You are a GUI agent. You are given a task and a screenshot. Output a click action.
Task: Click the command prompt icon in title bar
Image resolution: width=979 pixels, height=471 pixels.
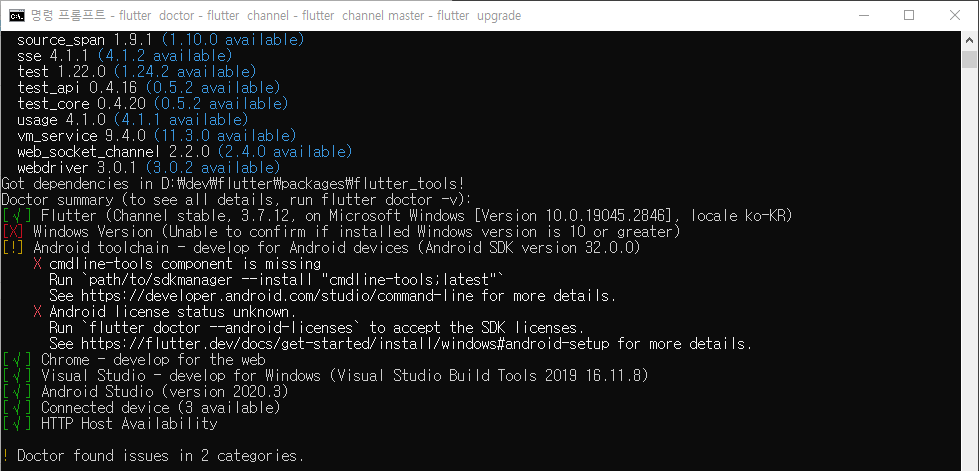coord(17,16)
